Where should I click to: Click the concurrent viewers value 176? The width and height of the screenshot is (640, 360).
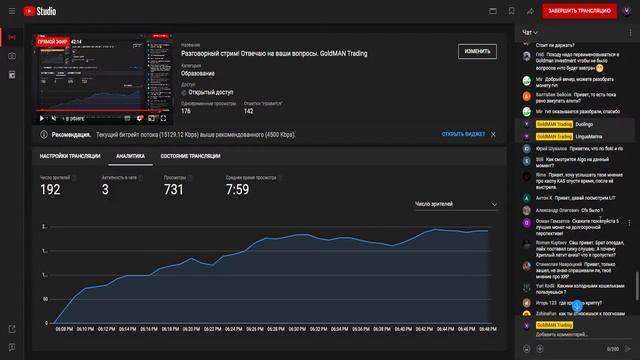tap(186, 111)
